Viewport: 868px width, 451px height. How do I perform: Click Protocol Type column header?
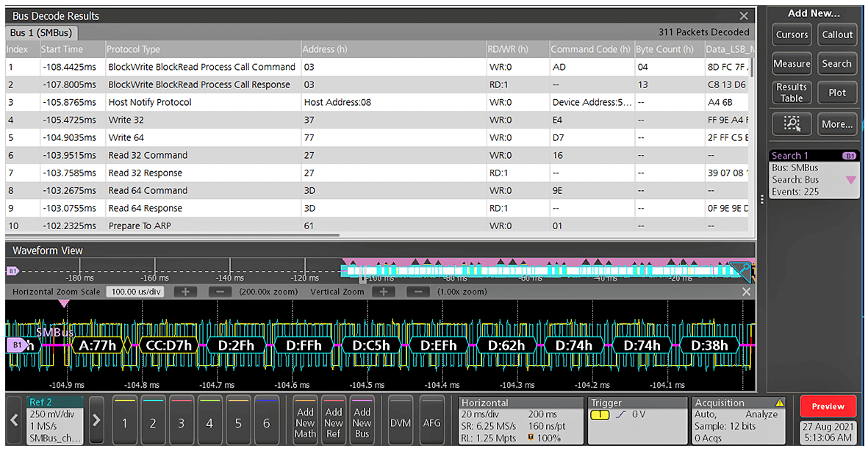pos(203,49)
